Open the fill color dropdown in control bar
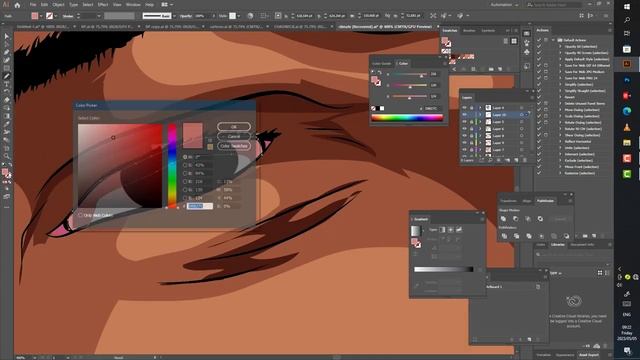This screenshot has width=640, height=360. coord(41,16)
